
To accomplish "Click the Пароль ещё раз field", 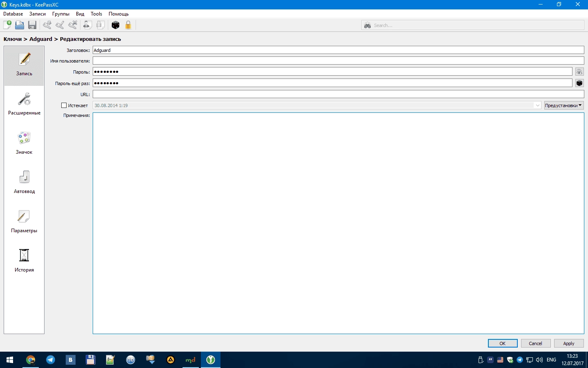I will pyautogui.click(x=332, y=83).
